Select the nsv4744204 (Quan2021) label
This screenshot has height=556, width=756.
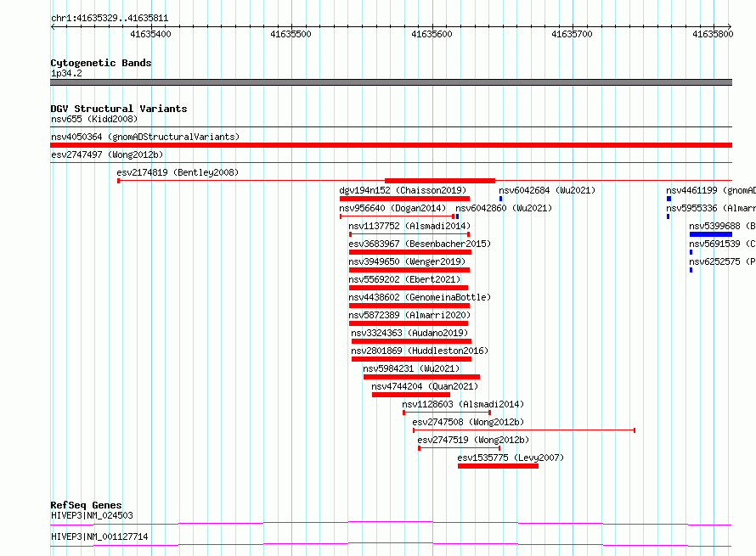[425, 386]
